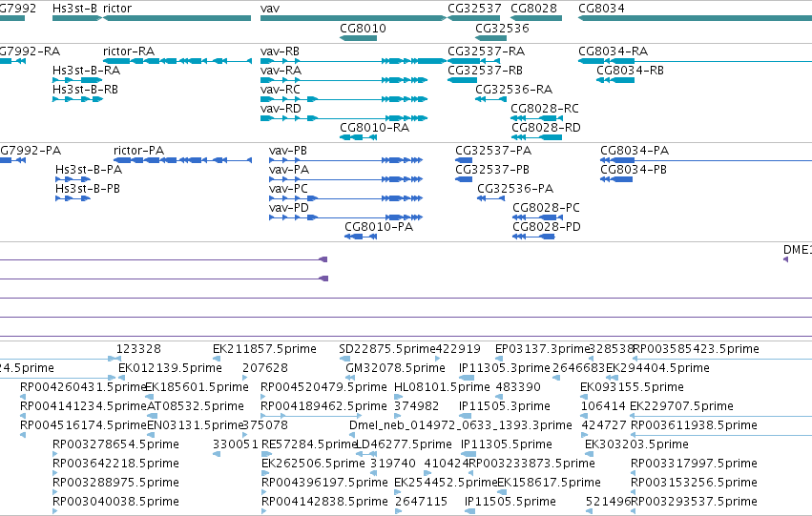This screenshot has width=812, height=516.
Task: Click the RP003585423.5prime EST label
Action: (696, 349)
